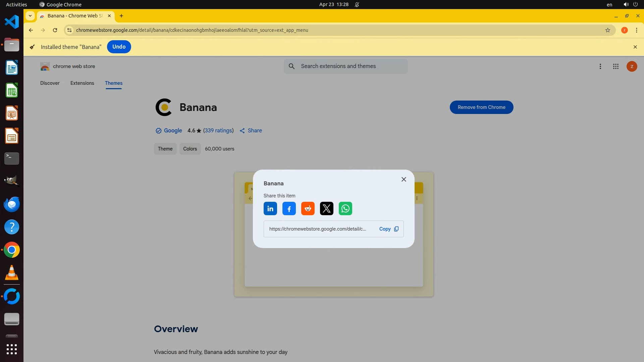Share via the WhatsApp icon

point(345,208)
